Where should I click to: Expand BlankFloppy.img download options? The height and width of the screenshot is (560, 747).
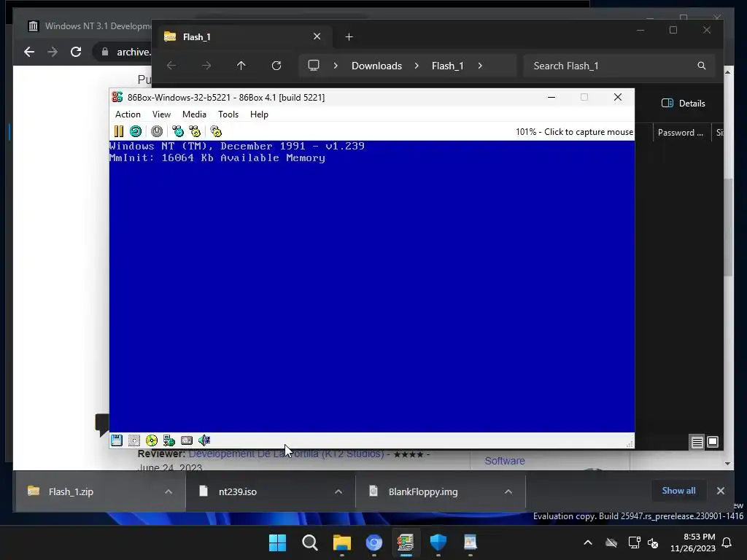(508, 491)
